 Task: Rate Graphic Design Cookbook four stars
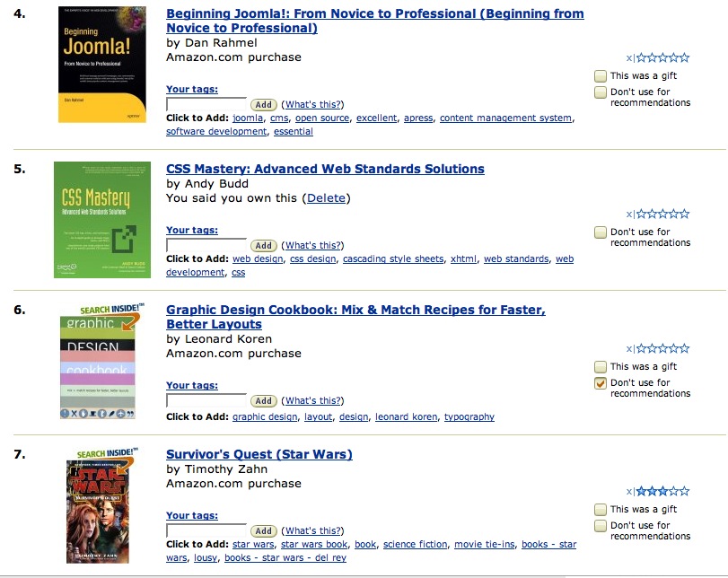673,348
